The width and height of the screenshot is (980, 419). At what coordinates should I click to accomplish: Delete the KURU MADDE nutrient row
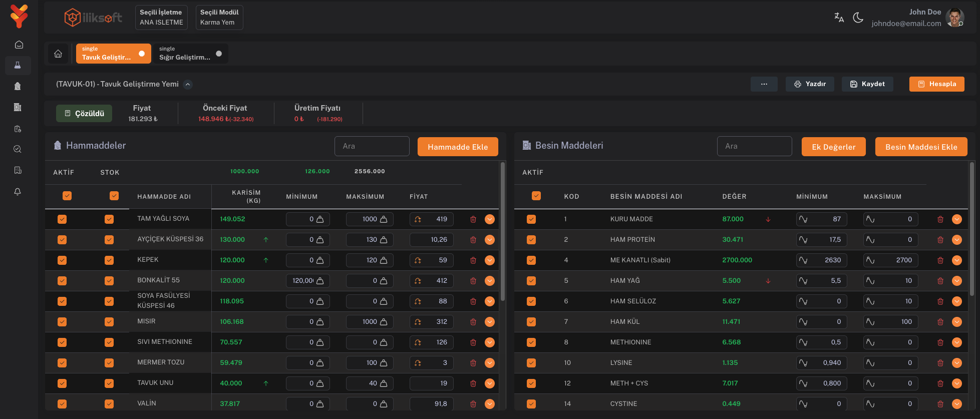coord(940,219)
